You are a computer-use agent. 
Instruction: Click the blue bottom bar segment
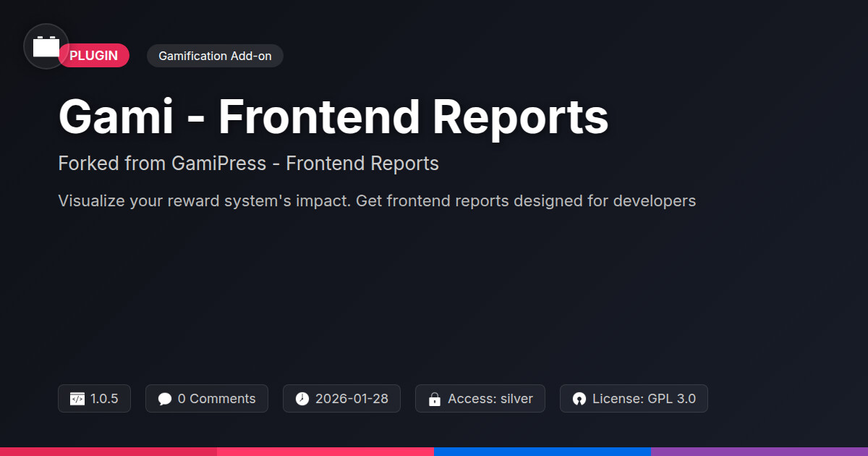click(x=542, y=451)
